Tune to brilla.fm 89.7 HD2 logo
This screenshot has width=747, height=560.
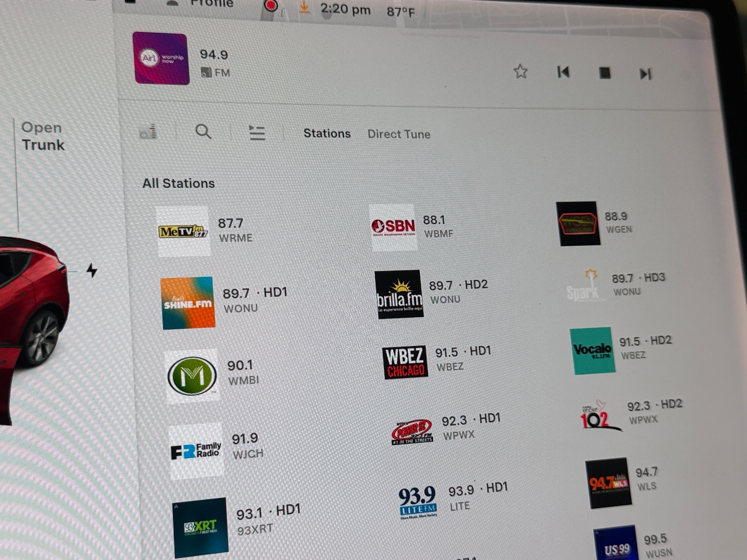coord(399,294)
